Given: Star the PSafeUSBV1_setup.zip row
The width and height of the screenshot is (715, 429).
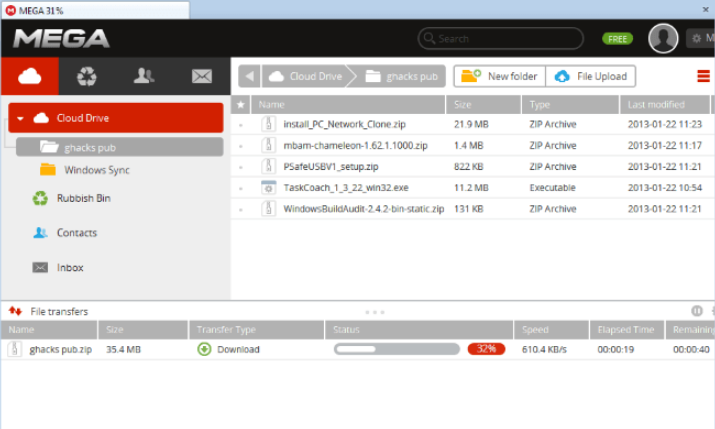Looking at the screenshot, I should pos(241,167).
